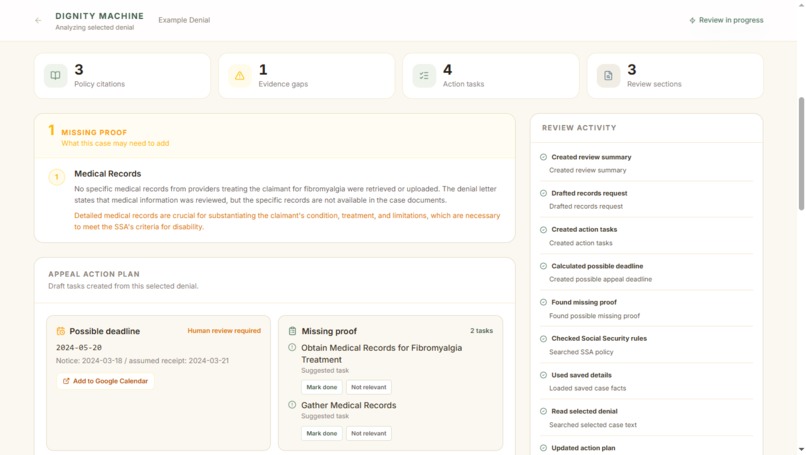Click the Missing Proof section heading
The image size is (806, 455).
(x=94, y=133)
